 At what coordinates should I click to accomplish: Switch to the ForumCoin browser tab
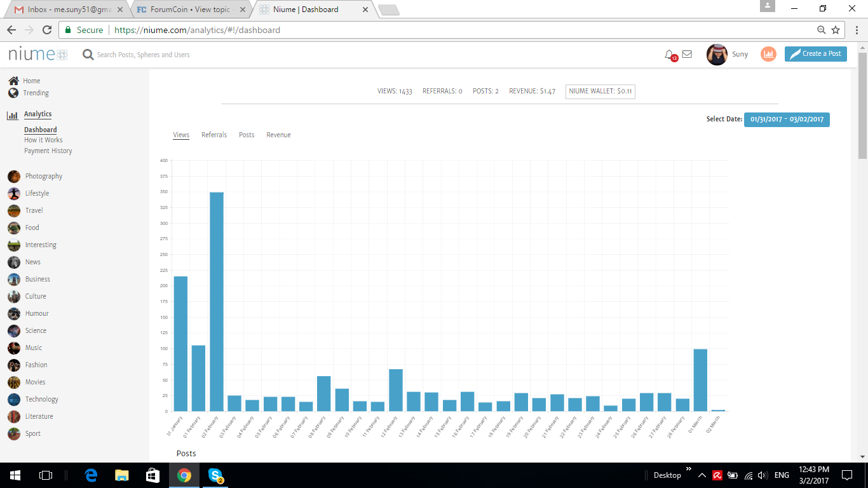[x=189, y=10]
